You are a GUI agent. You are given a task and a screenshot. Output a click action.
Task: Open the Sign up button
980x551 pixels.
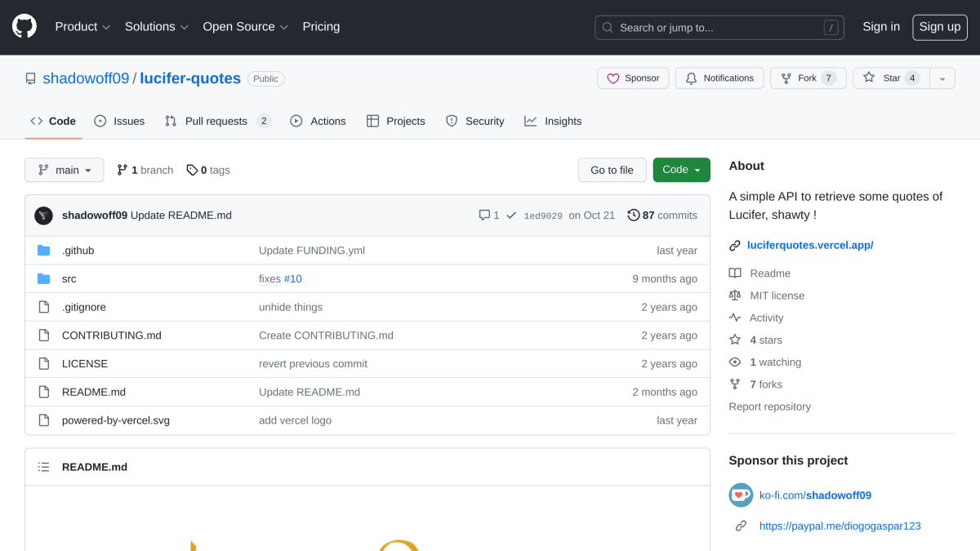click(940, 27)
